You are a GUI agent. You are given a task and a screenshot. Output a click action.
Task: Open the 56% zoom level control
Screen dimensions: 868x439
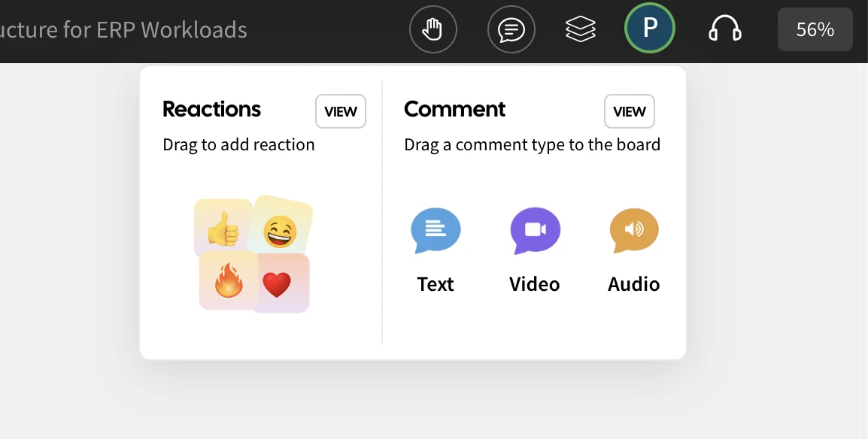pos(815,30)
